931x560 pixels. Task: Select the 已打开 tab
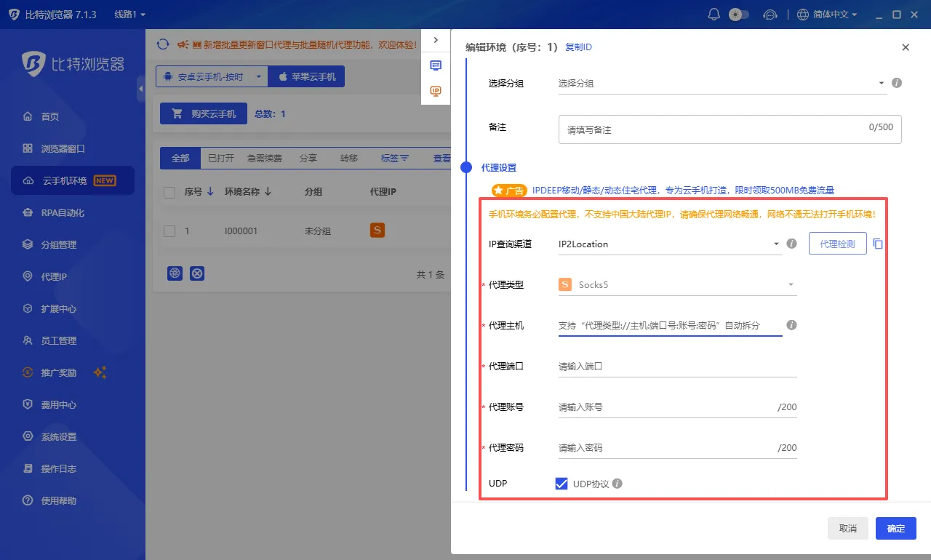(221, 158)
